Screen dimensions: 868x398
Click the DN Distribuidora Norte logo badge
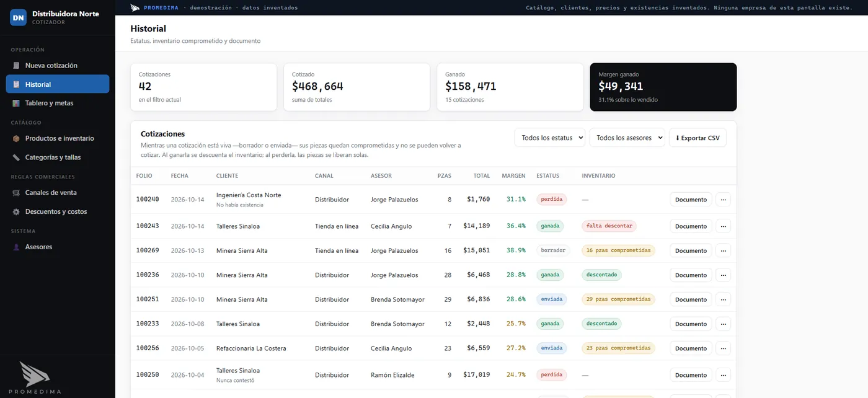click(x=19, y=17)
